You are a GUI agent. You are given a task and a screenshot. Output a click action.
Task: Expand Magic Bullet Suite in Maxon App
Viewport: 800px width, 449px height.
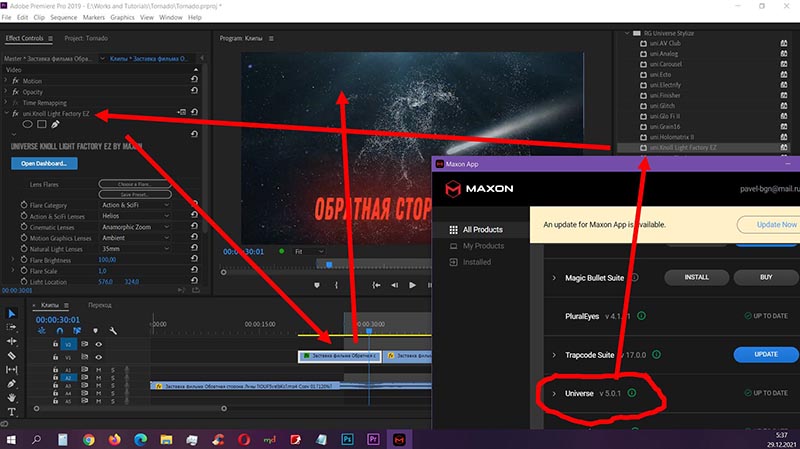click(x=554, y=278)
